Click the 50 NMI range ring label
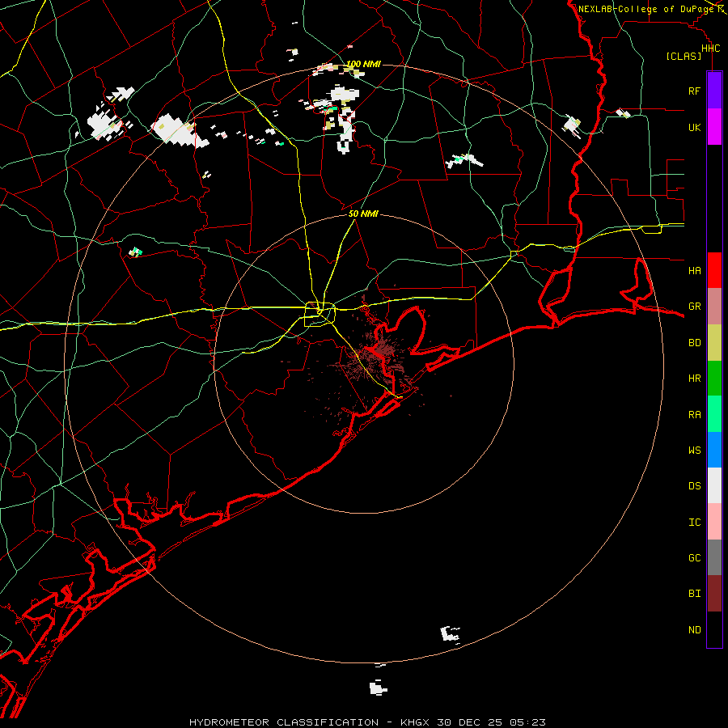 (x=363, y=214)
